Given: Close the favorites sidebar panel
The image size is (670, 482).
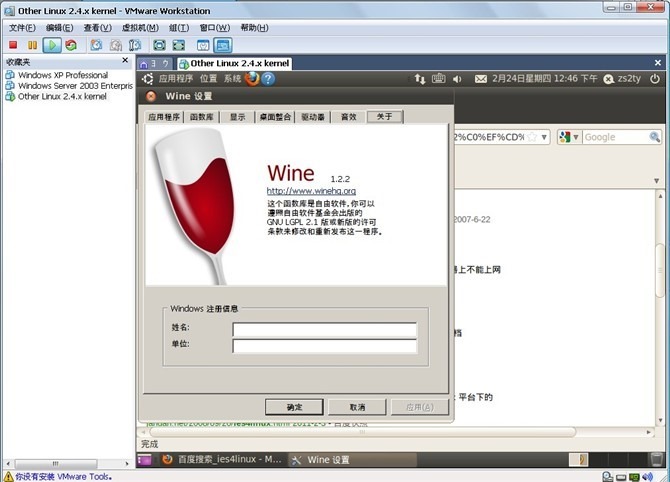Looking at the screenshot, I should (125, 60).
